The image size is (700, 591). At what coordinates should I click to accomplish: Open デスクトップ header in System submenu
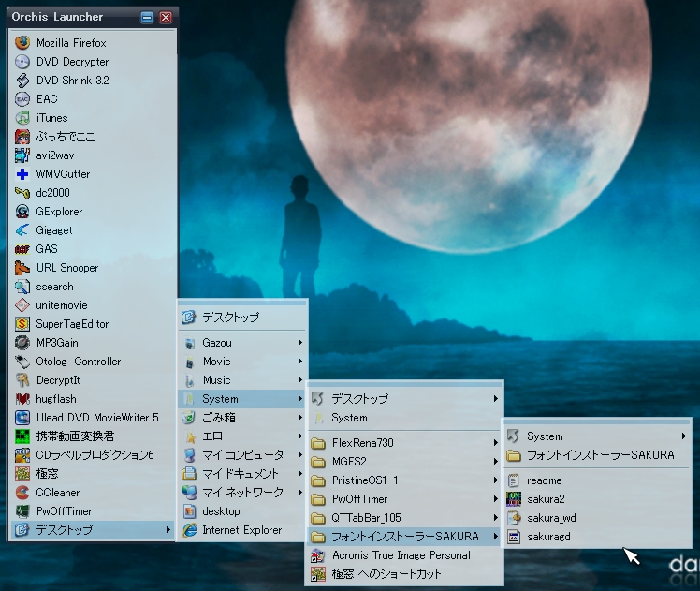coord(404,398)
